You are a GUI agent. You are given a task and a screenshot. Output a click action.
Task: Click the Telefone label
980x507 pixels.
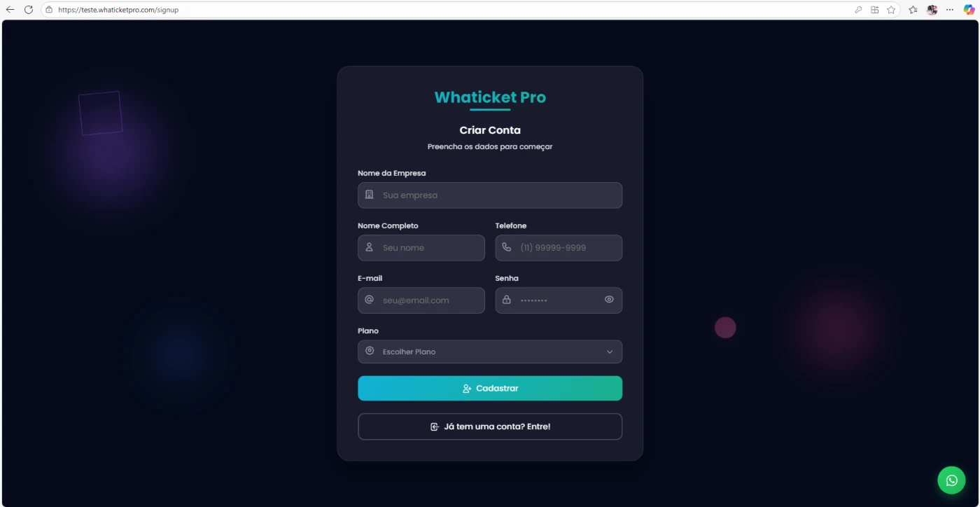pos(511,225)
